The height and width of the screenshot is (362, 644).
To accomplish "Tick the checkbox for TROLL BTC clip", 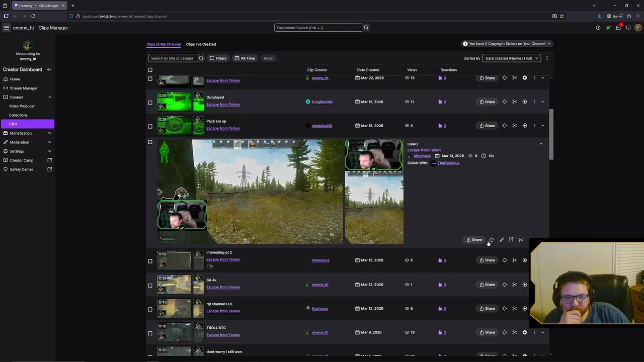I will point(150,333).
